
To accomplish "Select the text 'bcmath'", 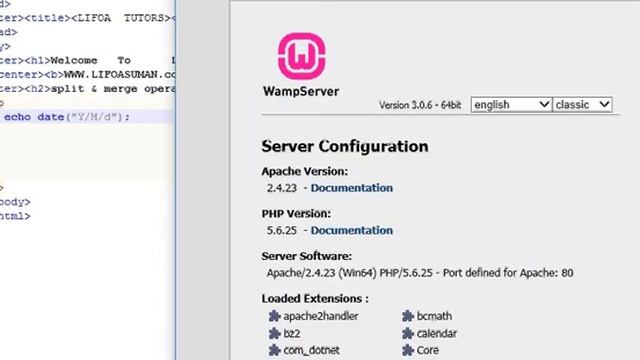I will click(x=434, y=316).
